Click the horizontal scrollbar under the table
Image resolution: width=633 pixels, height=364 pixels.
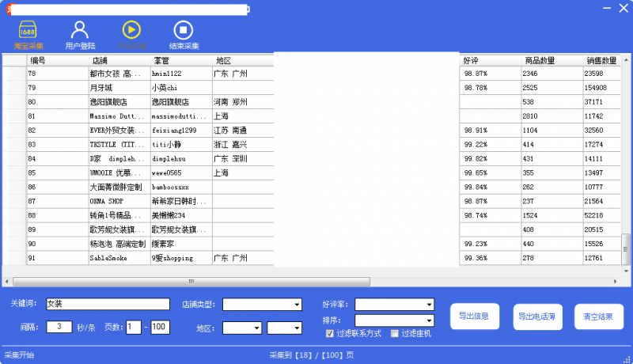coord(316,281)
